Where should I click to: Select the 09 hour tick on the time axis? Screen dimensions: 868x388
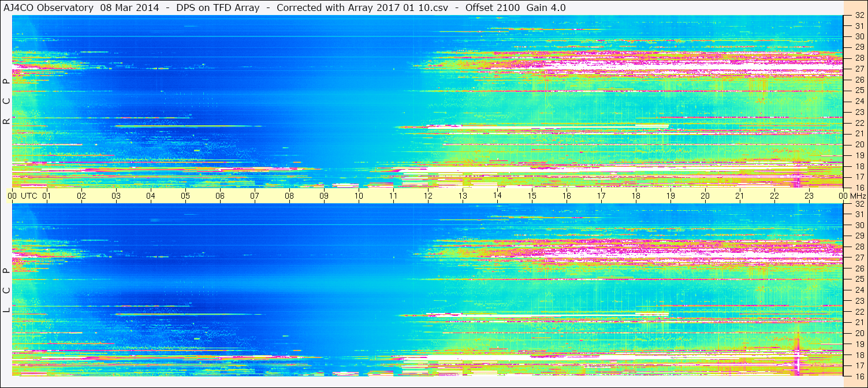click(x=324, y=196)
